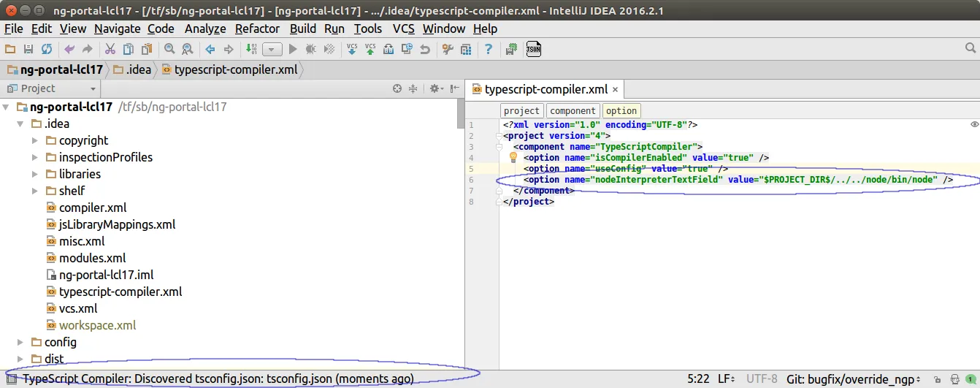Image resolution: width=980 pixels, height=388 pixels.
Task: Hide the Project tool window
Action: [453, 88]
